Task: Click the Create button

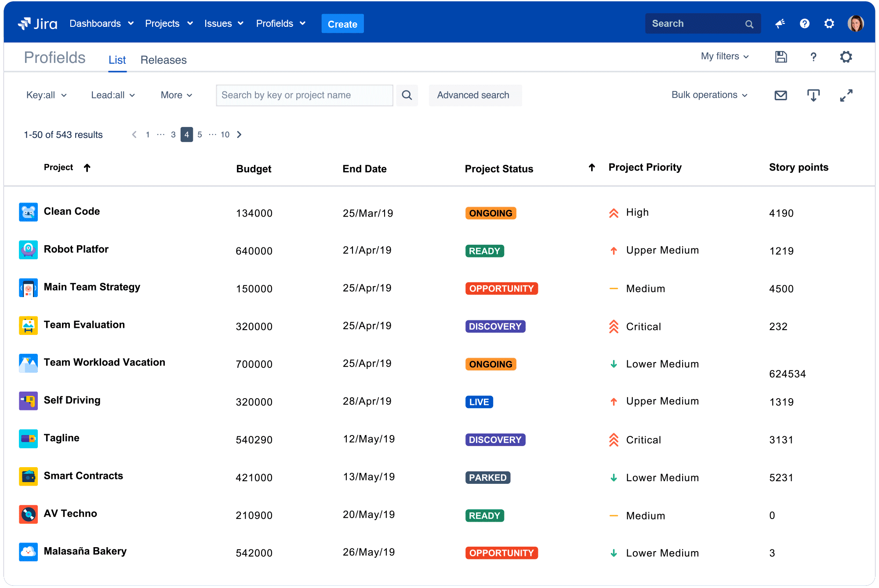Action: coord(342,24)
